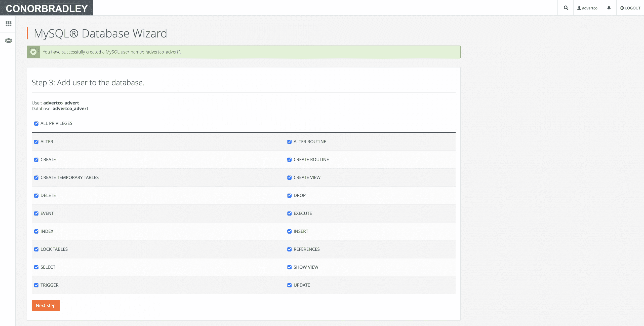Screen dimensions: 644x326
Task: Uncheck the LOCK TABLES checkbox
Action: 36,249
